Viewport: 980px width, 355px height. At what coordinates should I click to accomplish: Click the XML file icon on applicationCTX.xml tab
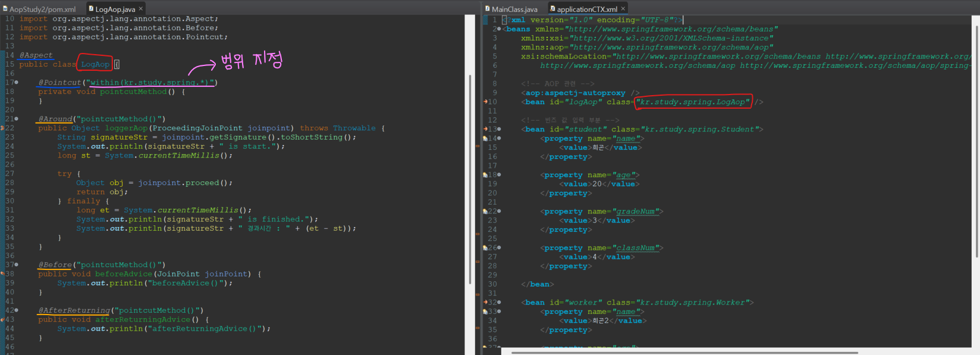point(552,9)
